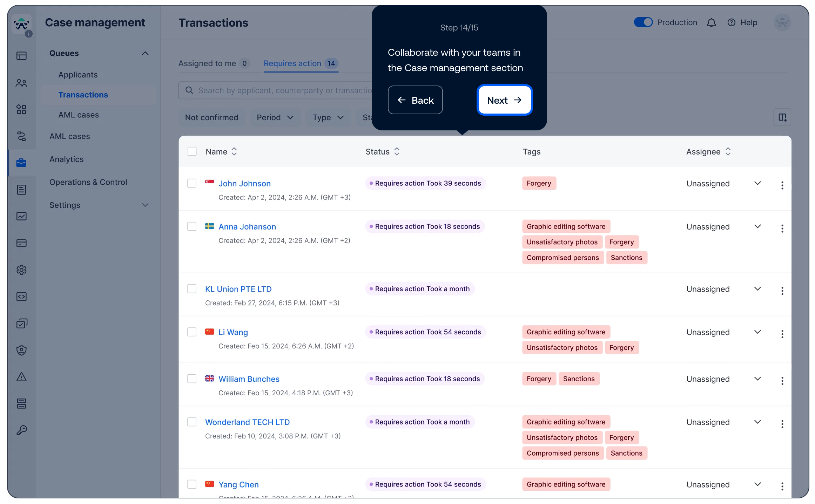Open the applicants people icon in sidebar
815x504 pixels.
[21, 83]
